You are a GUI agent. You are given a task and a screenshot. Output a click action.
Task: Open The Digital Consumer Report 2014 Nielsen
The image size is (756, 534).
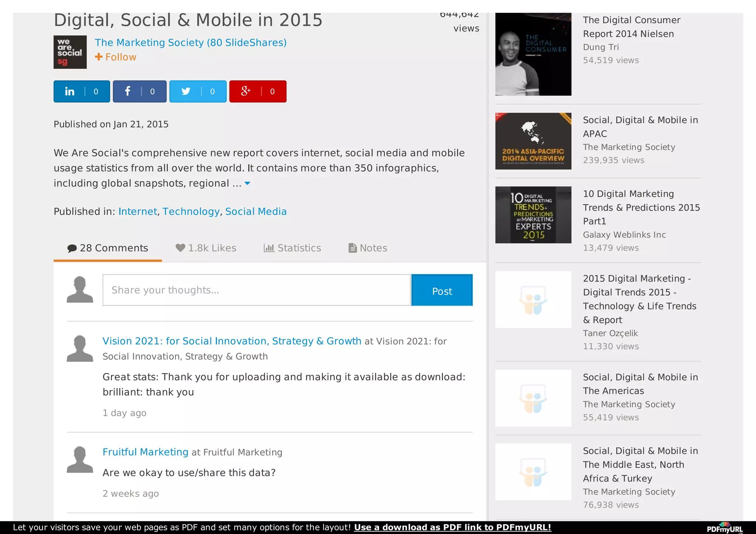632,27
